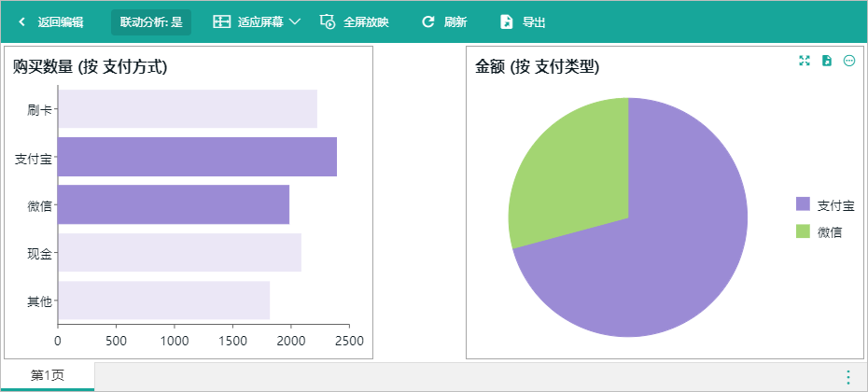Toggle the 联动分析 linkage analysis switch

tap(151, 22)
